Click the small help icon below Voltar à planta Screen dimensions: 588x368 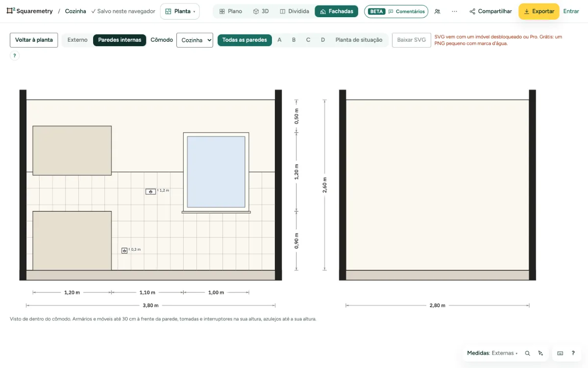(15, 55)
